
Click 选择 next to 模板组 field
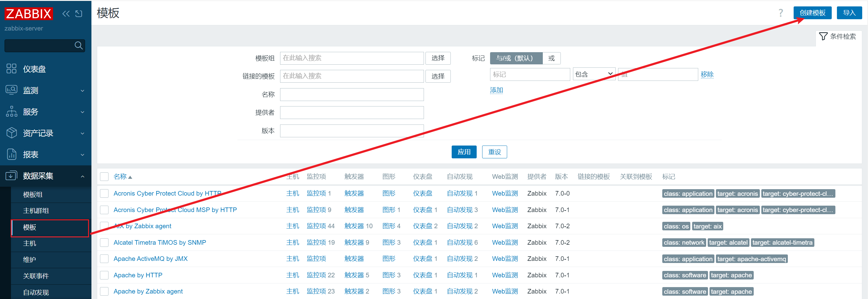pyautogui.click(x=438, y=58)
